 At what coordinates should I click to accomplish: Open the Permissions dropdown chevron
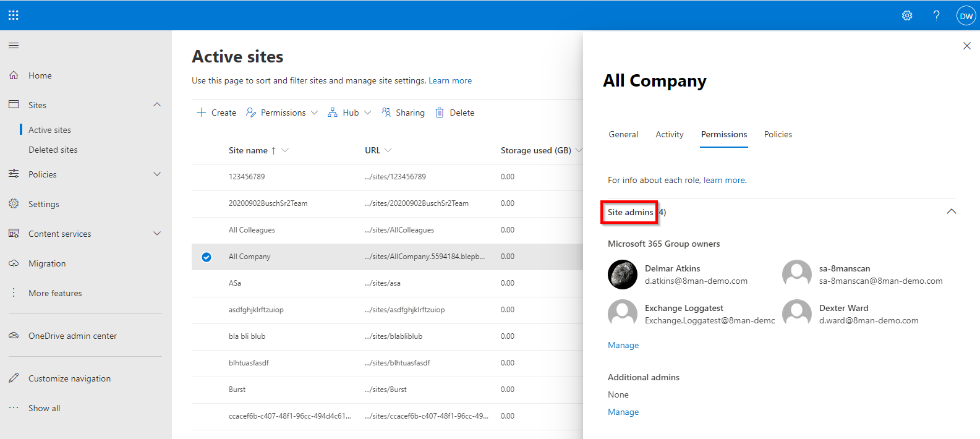point(314,113)
